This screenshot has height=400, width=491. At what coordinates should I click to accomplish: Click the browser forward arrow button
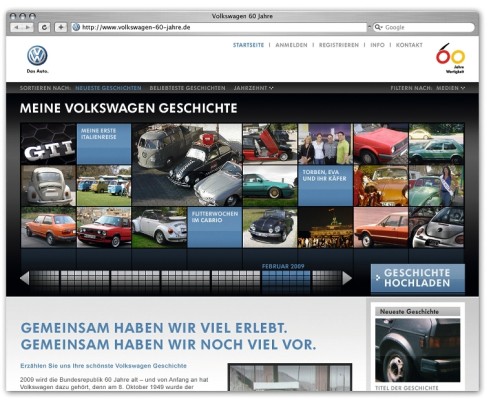click(28, 27)
